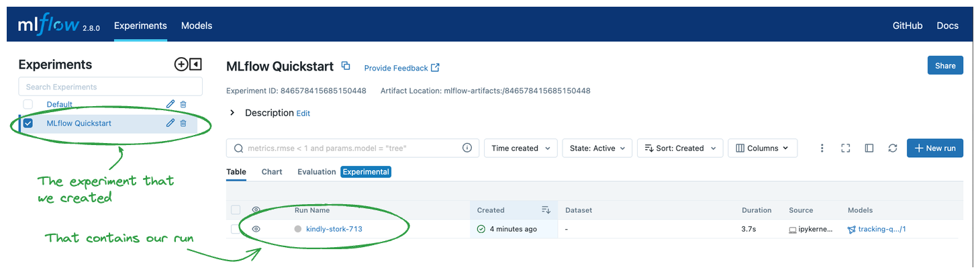Click the create new experiment plus icon
The height and width of the screenshot is (274, 980).
[181, 64]
